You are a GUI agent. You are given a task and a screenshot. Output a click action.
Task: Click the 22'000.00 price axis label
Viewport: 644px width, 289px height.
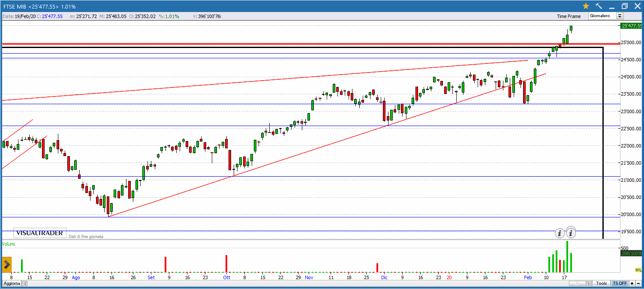tap(632, 146)
